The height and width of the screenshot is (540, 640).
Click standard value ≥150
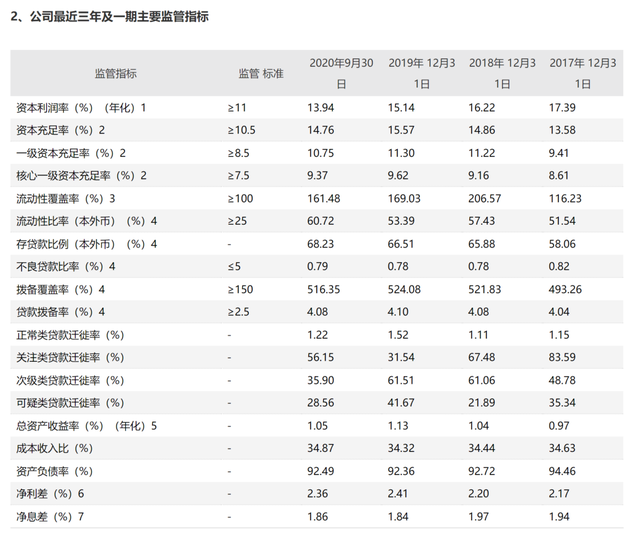click(x=240, y=290)
